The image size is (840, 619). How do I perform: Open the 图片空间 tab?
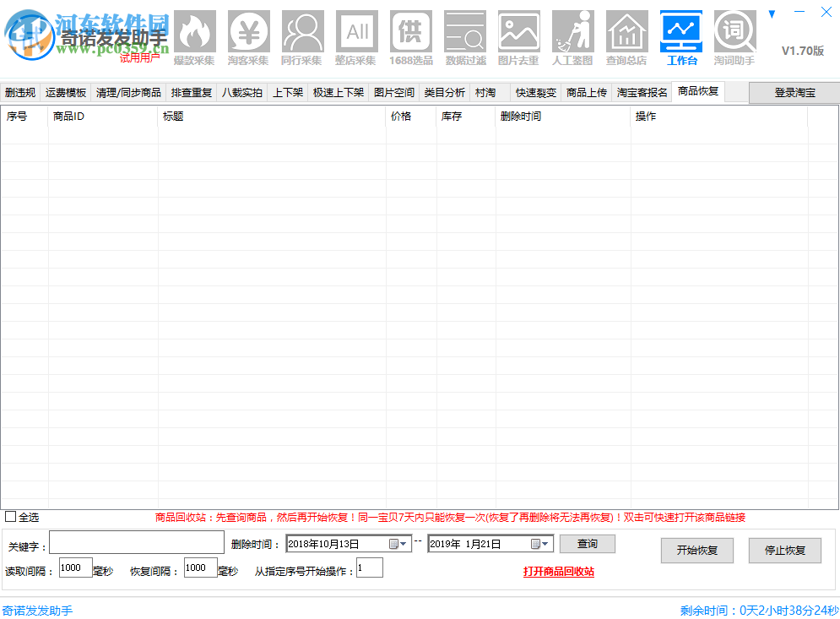pos(393,92)
